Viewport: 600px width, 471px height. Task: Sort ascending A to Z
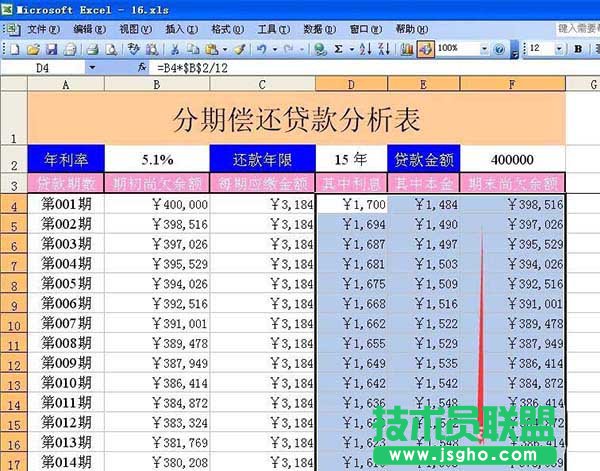[365, 49]
